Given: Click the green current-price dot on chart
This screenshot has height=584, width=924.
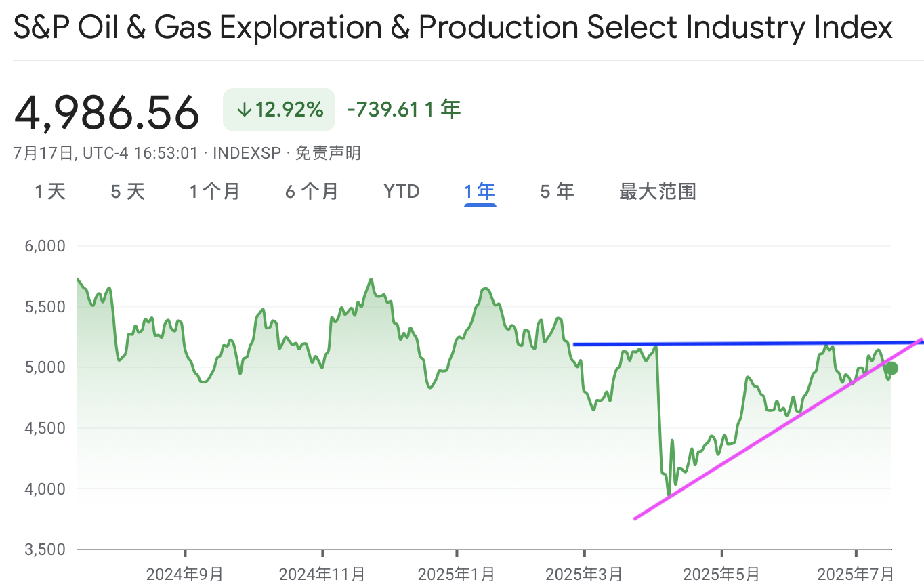Looking at the screenshot, I should click(x=891, y=369).
